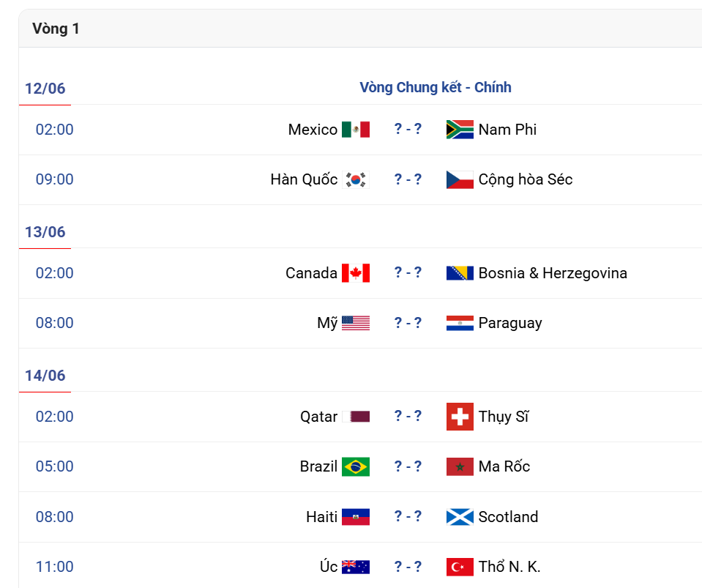Image resolution: width=702 pixels, height=588 pixels.
Task: Click the Canada flag icon
Action: [356, 273]
